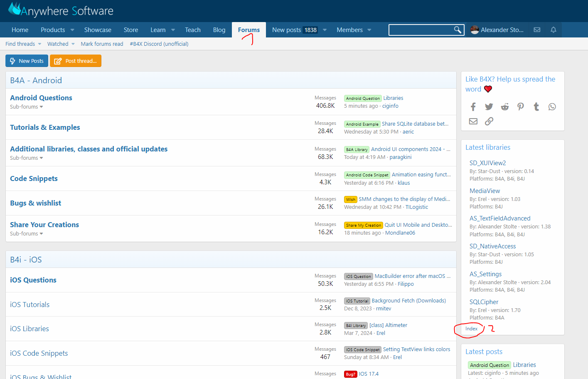The height and width of the screenshot is (379, 588).
Task: Open the Share Your Creations forum
Action: tap(44, 225)
